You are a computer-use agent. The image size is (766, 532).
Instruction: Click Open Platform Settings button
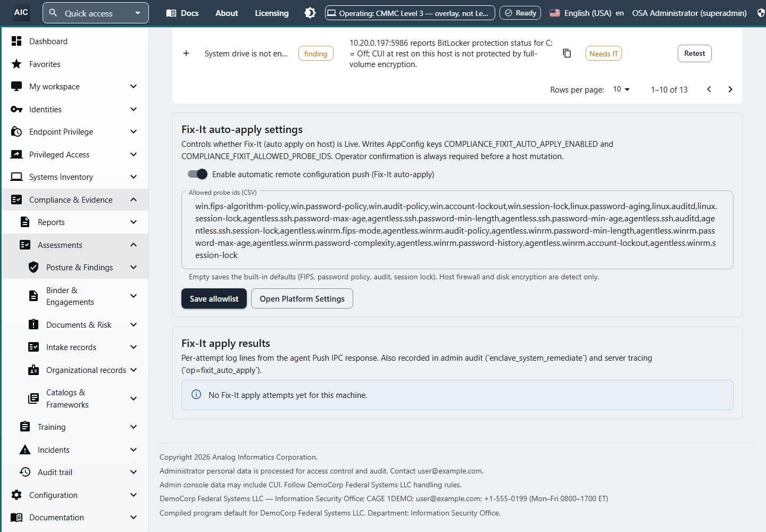click(302, 298)
